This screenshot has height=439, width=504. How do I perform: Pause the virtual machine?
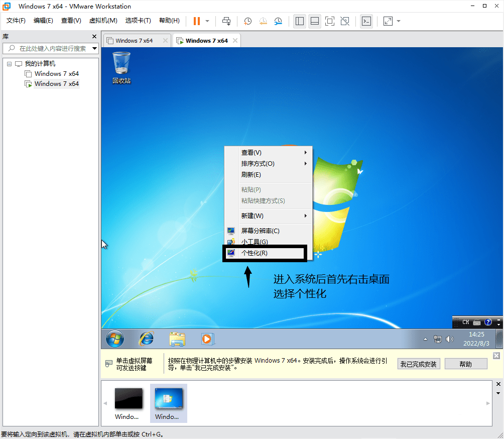[x=197, y=21]
